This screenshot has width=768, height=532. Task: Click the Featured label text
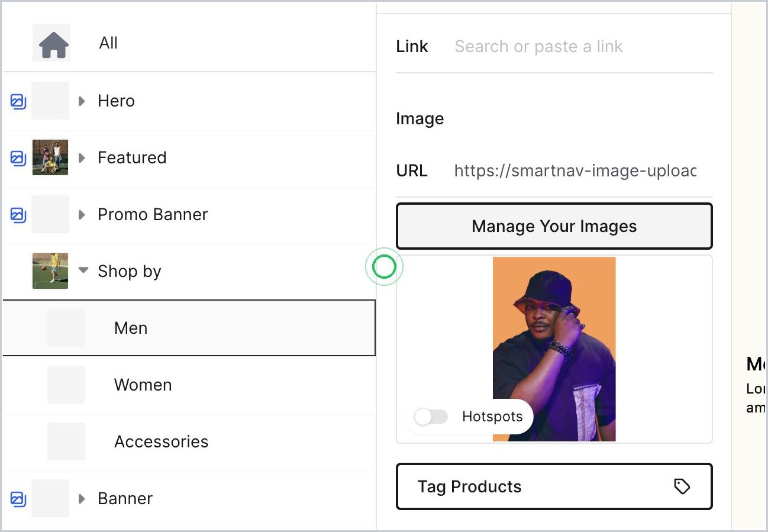(x=132, y=158)
